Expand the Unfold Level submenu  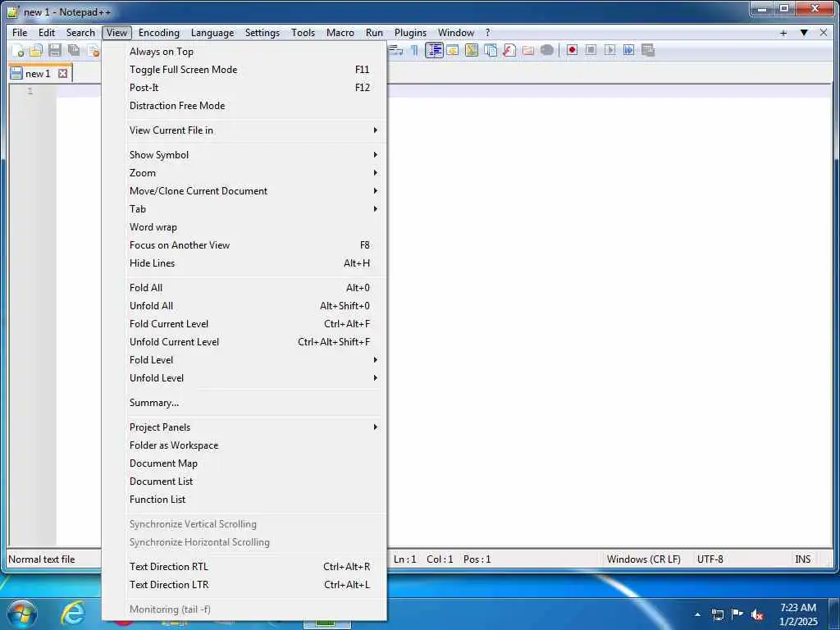point(244,378)
